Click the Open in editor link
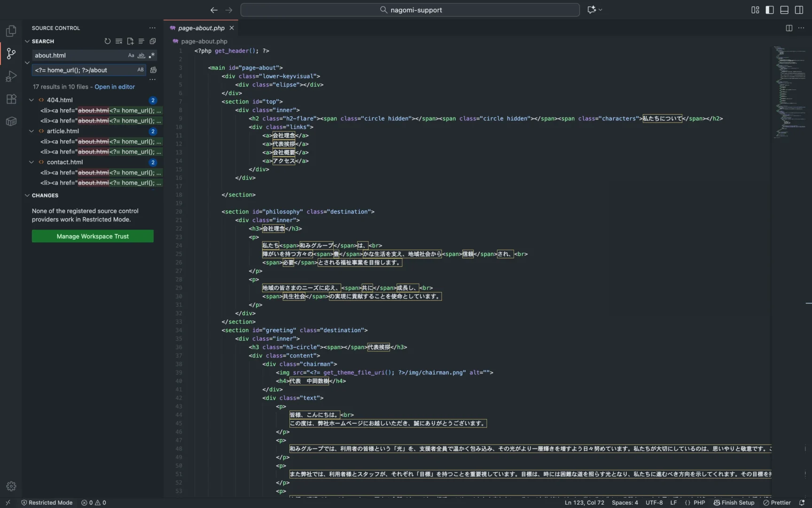 (115, 87)
